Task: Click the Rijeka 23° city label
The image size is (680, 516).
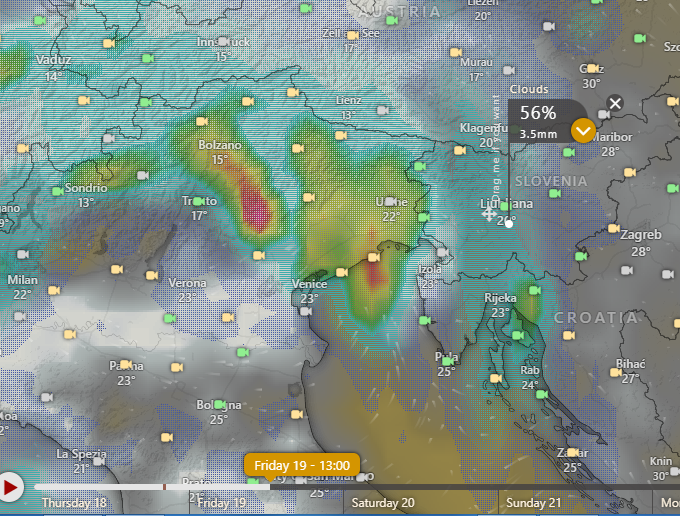Action: (500, 305)
